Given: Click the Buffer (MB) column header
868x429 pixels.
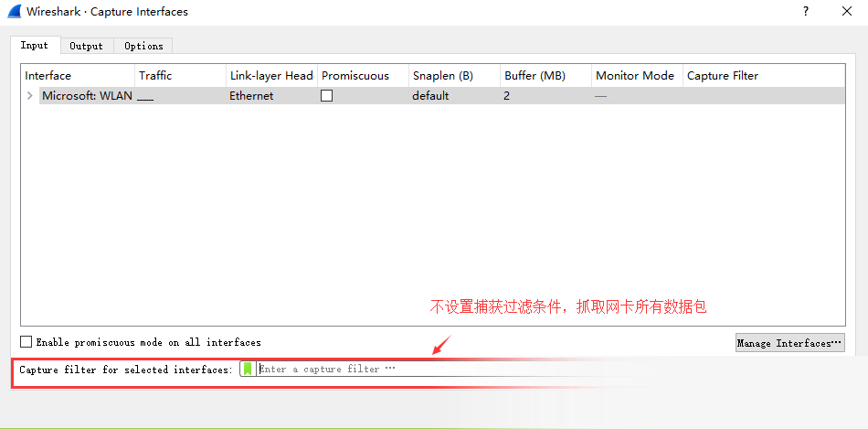Looking at the screenshot, I should [x=545, y=75].
